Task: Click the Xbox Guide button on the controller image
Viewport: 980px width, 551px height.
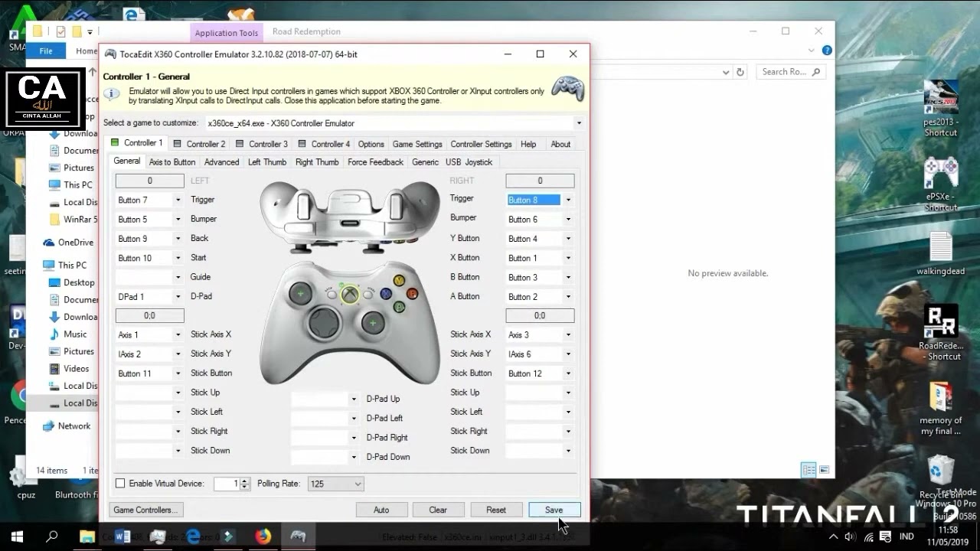Action: pos(350,294)
